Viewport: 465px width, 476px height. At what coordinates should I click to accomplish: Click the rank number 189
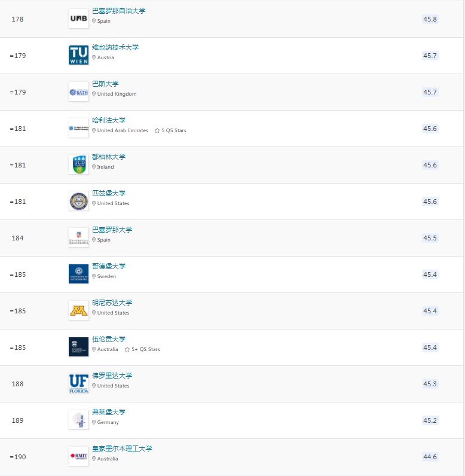click(17, 420)
